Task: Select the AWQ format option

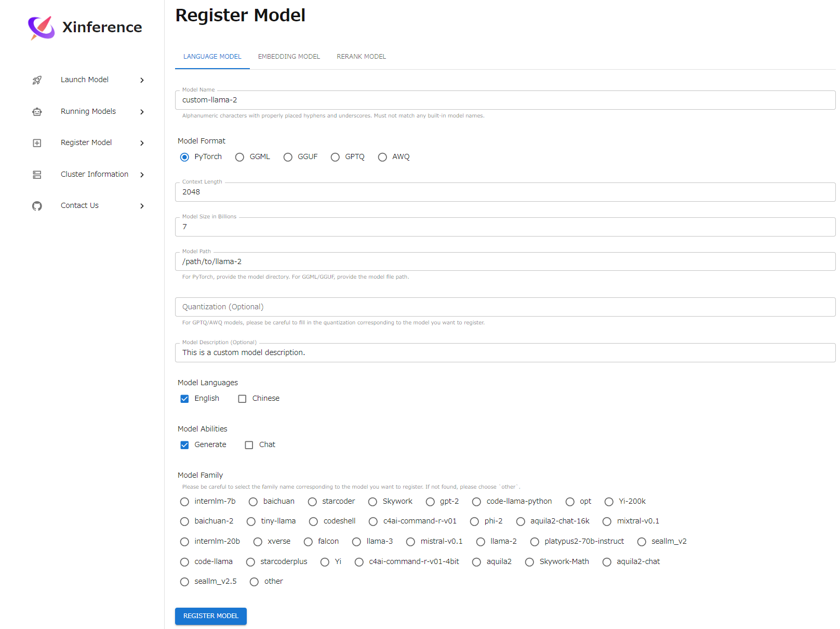Action: point(383,156)
